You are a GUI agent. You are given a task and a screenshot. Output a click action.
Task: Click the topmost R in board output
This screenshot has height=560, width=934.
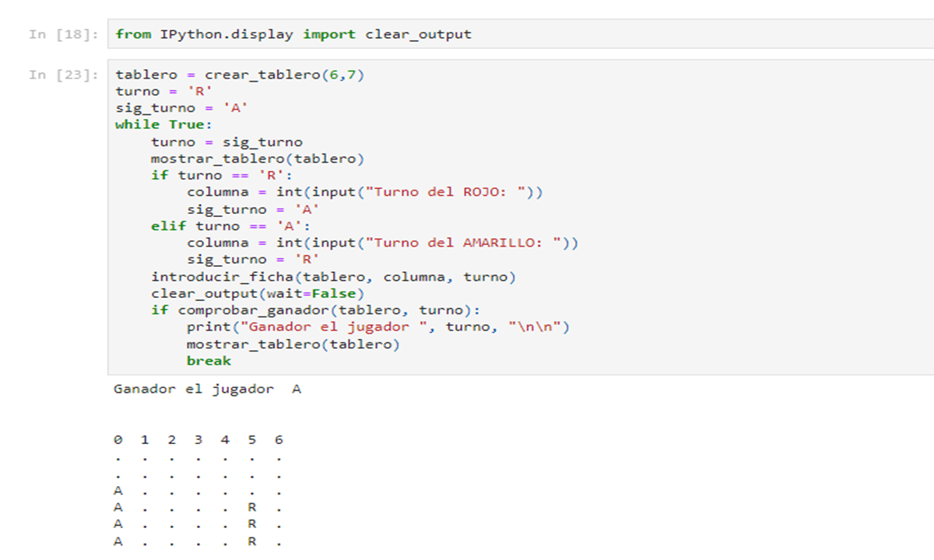tap(251, 508)
